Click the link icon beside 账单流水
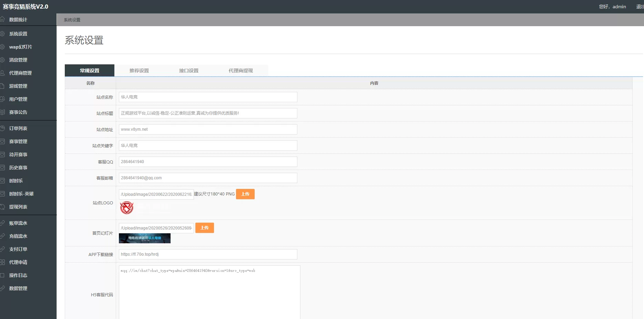 [2, 223]
